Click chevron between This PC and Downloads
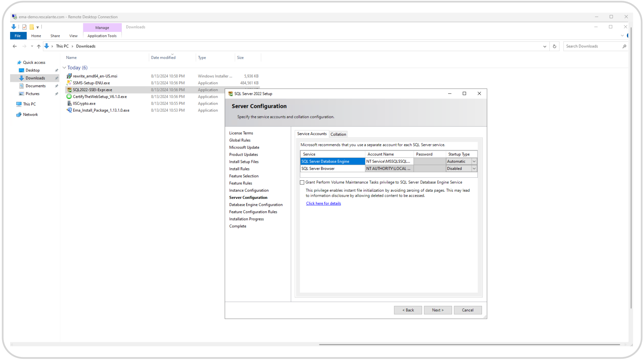The width and height of the screenshot is (644, 362). tap(72, 46)
